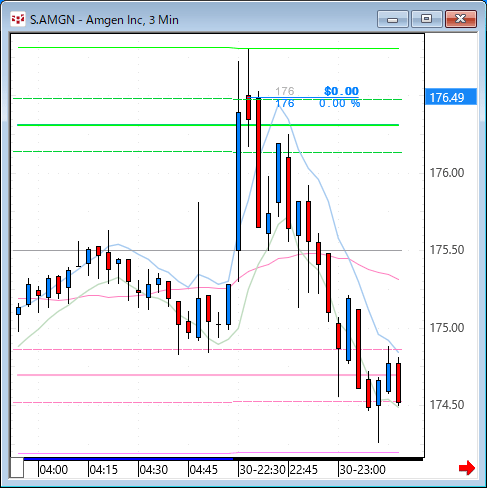The width and height of the screenshot is (487, 488).
Task: Click the blue 176 order price label
Action: 285,103
